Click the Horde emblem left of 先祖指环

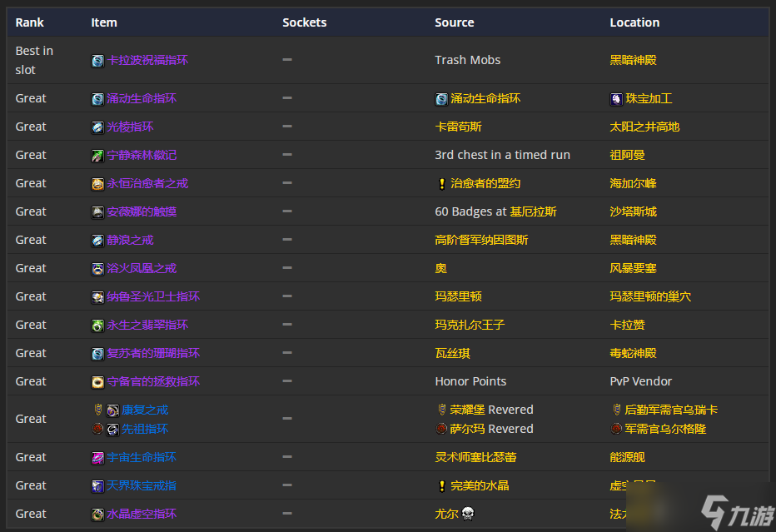97,429
